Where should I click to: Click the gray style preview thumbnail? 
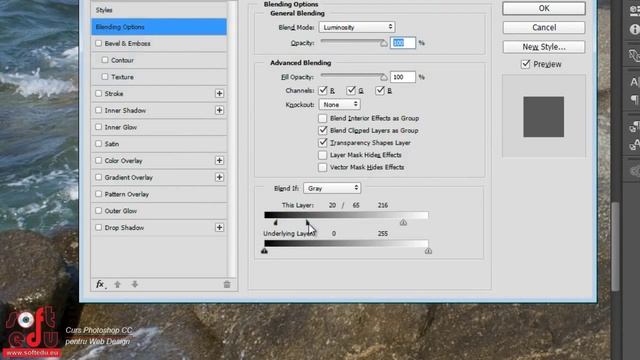pos(544,117)
